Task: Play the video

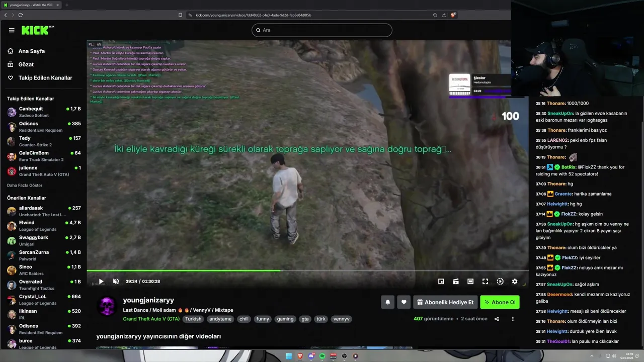Action: [101, 282]
